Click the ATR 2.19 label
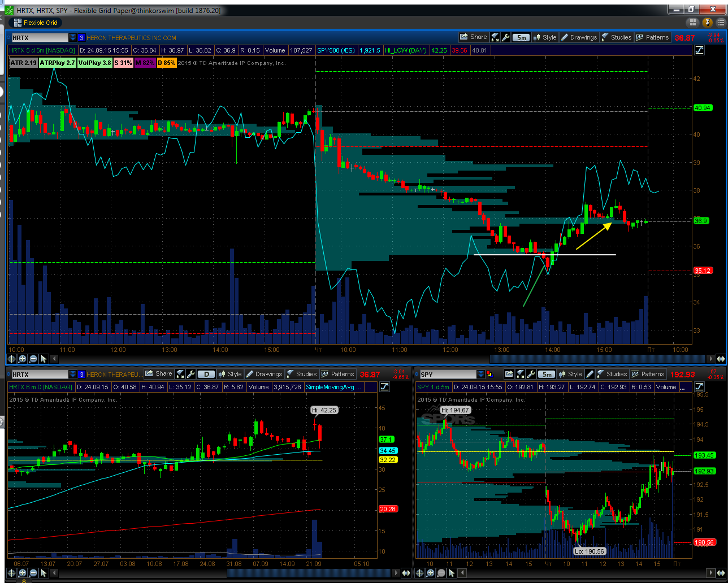Screen dimensions: 728x583 point(24,63)
